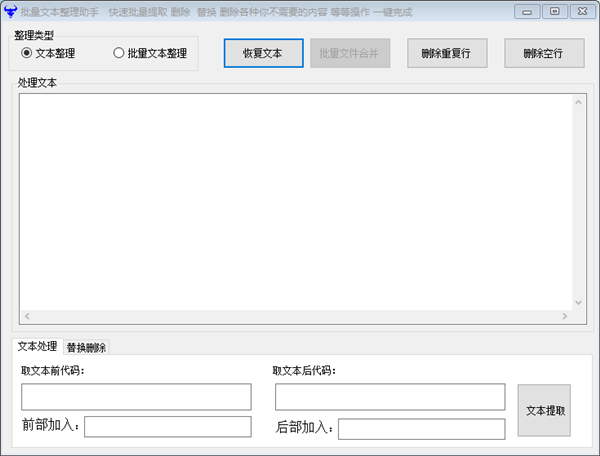Click the horizontal scrollbar left arrow

point(27,316)
